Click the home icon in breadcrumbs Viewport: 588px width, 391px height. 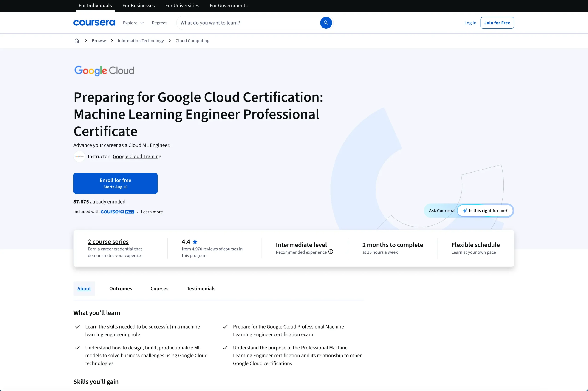(x=77, y=41)
